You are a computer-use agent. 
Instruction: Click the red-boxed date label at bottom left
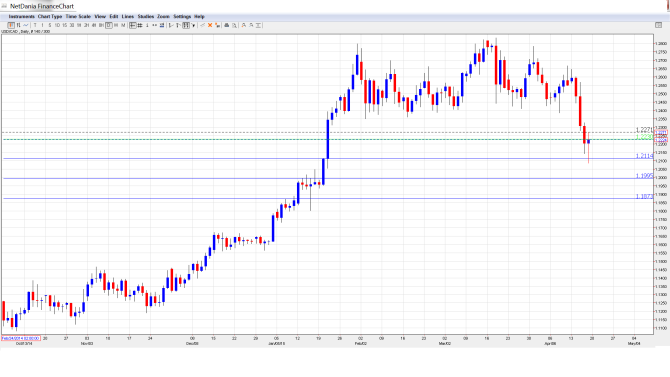pyautogui.click(x=21, y=338)
